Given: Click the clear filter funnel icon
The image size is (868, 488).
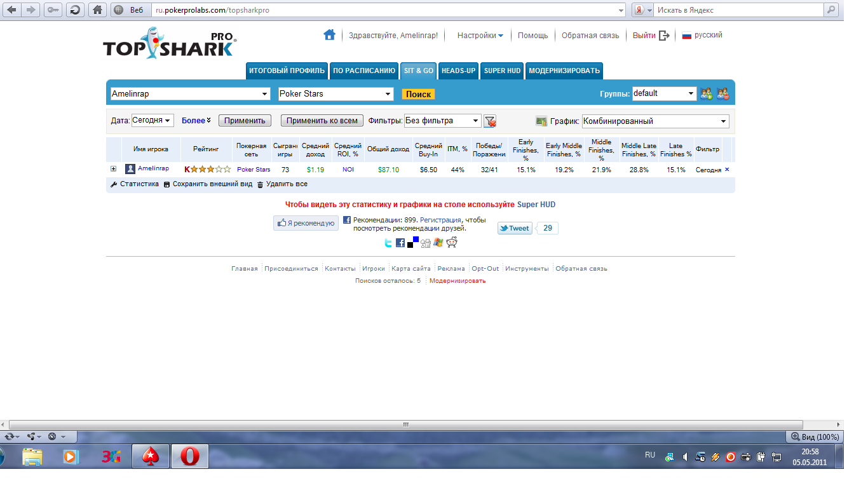Looking at the screenshot, I should point(490,121).
